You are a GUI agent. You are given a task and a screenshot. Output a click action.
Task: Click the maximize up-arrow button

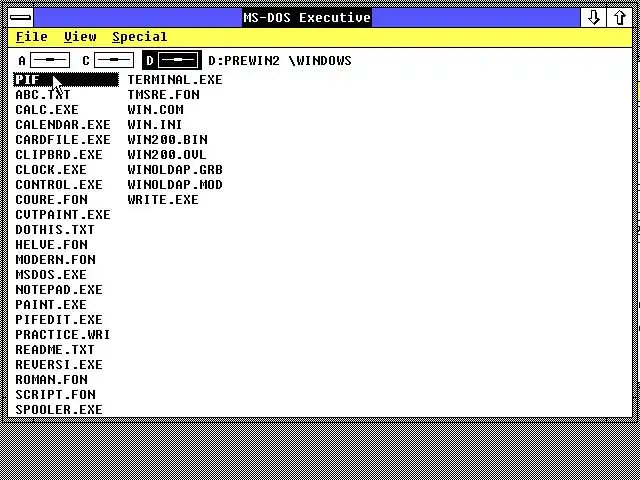(620, 18)
